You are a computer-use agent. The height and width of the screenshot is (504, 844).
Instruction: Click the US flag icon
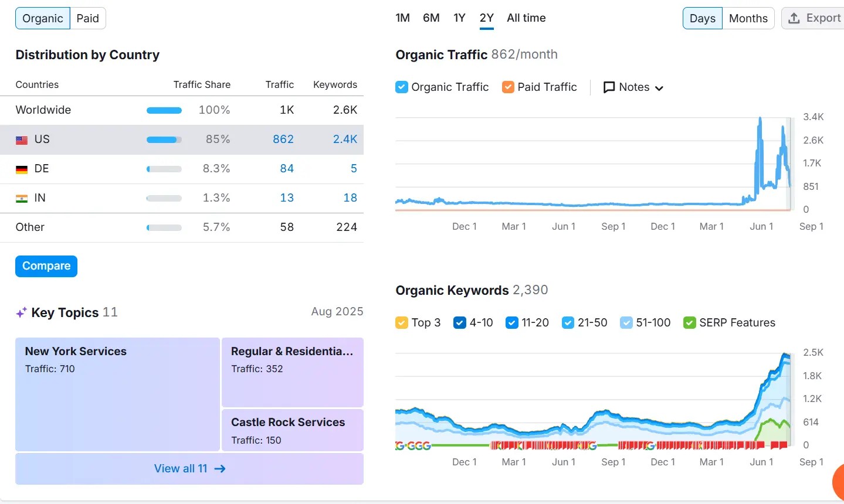[22, 140]
